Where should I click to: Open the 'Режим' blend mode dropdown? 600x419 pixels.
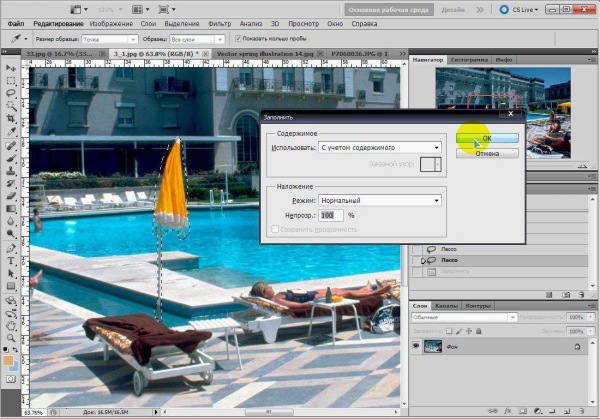tap(378, 200)
